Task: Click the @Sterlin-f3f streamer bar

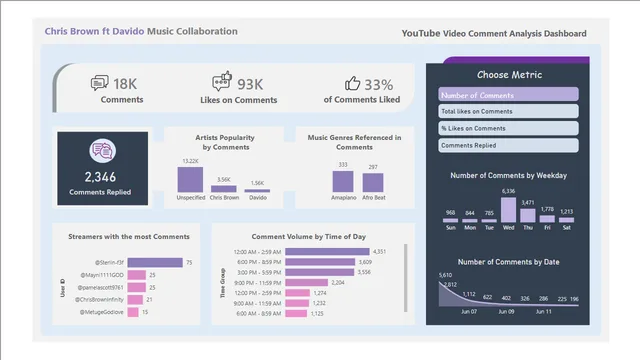Action: tap(155, 262)
